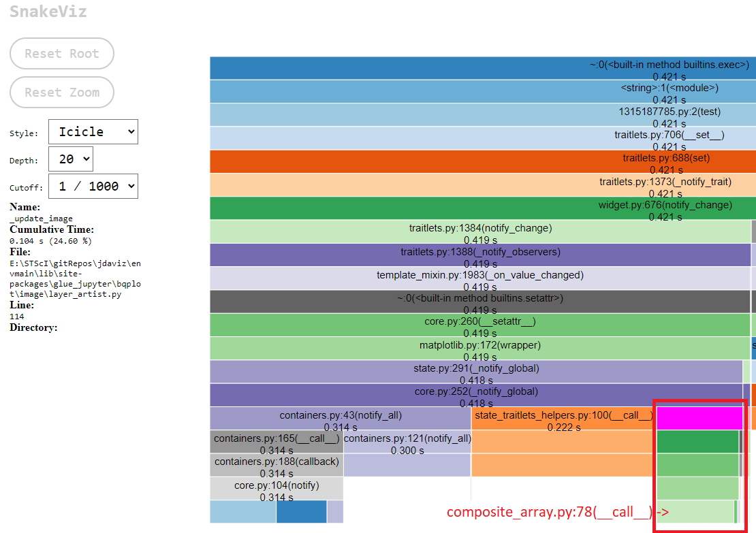Click the magenta frame in the highlighted region
This screenshot has height=533, width=756.
pyautogui.click(x=699, y=418)
